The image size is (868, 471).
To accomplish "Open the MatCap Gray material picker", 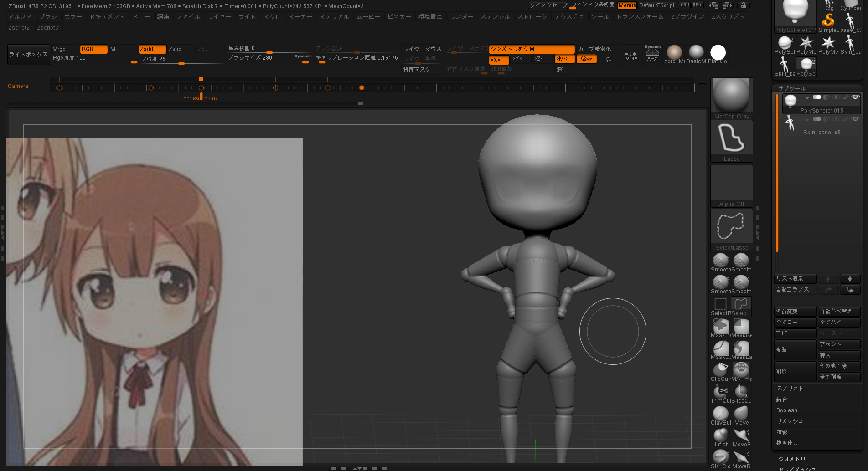I will point(731,97).
